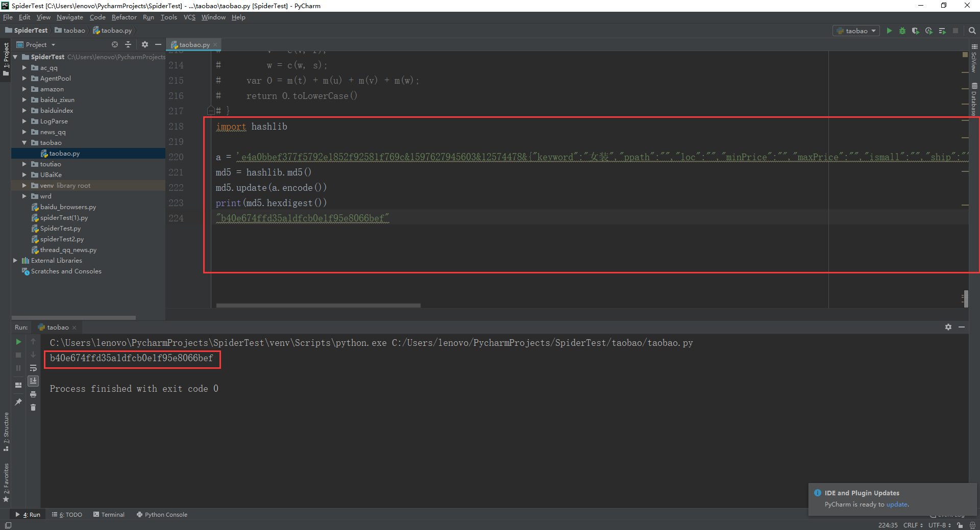Expand the baiduindex folder
Viewport: 980px width, 530px height.
point(24,110)
